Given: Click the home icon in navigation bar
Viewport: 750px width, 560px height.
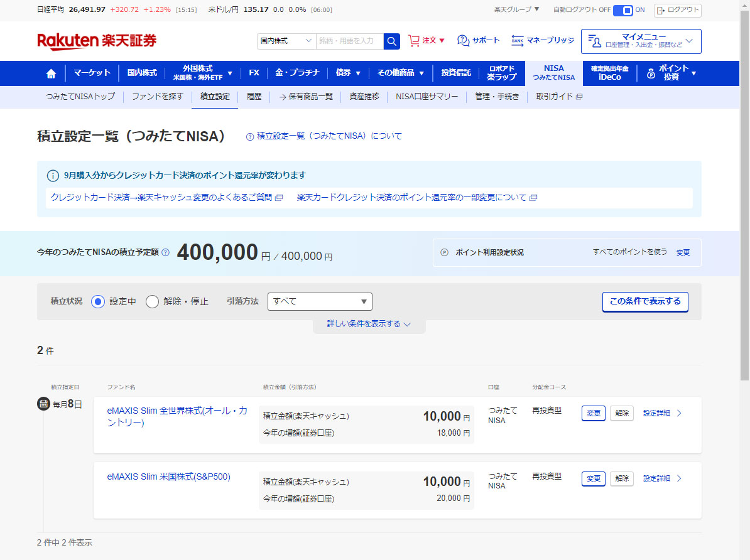Looking at the screenshot, I should tap(51, 73).
